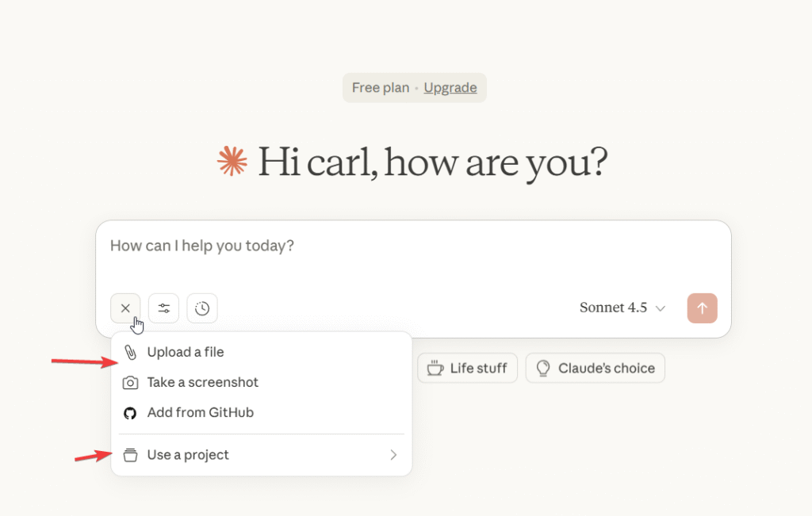Screen dimensions: 812x516
Task: Choose Take a screenshot from menu
Action: coord(203,383)
